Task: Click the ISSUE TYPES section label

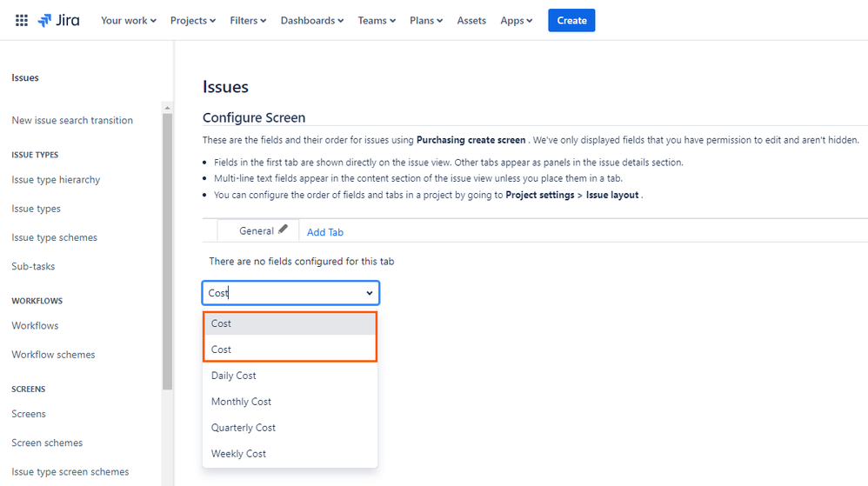Action: (x=35, y=155)
